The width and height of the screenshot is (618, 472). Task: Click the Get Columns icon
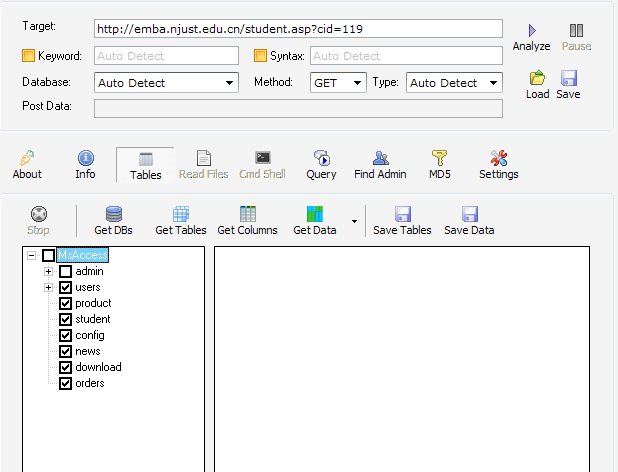[x=248, y=214]
